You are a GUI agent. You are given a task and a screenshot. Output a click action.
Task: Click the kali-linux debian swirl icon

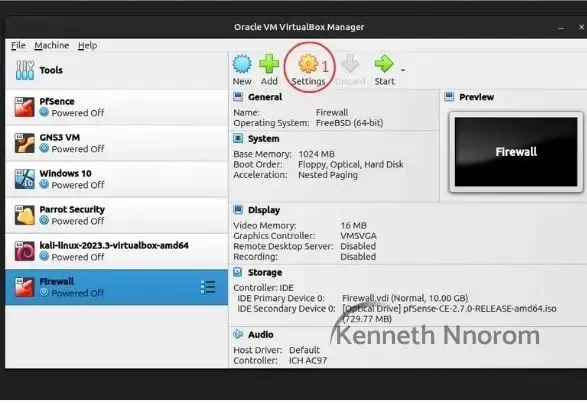pos(25,251)
